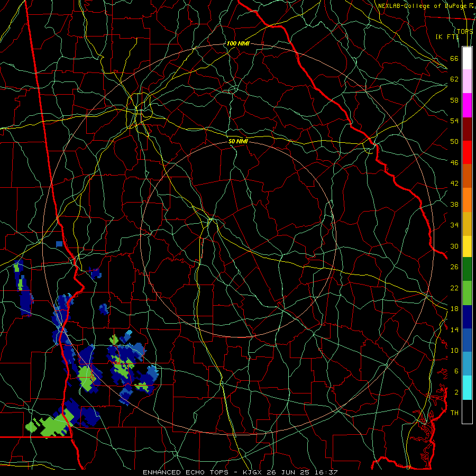Image resolution: width=476 pixels, height=476 pixels.
Task: Click the light blue 14 kft legend swatch
Action: pyautogui.click(x=467, y=364)
